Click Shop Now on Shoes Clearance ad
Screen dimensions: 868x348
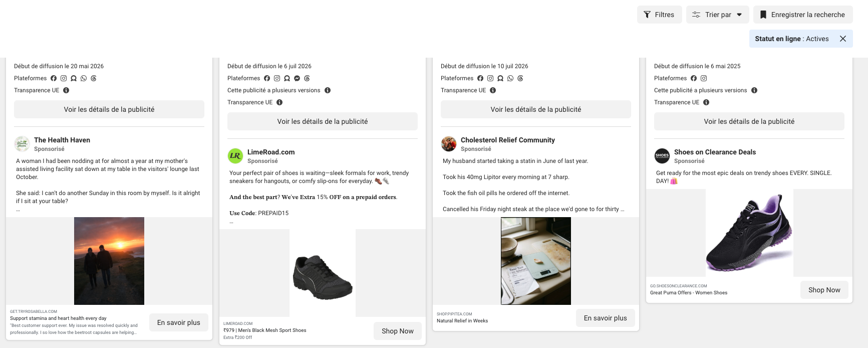(824, 290)
